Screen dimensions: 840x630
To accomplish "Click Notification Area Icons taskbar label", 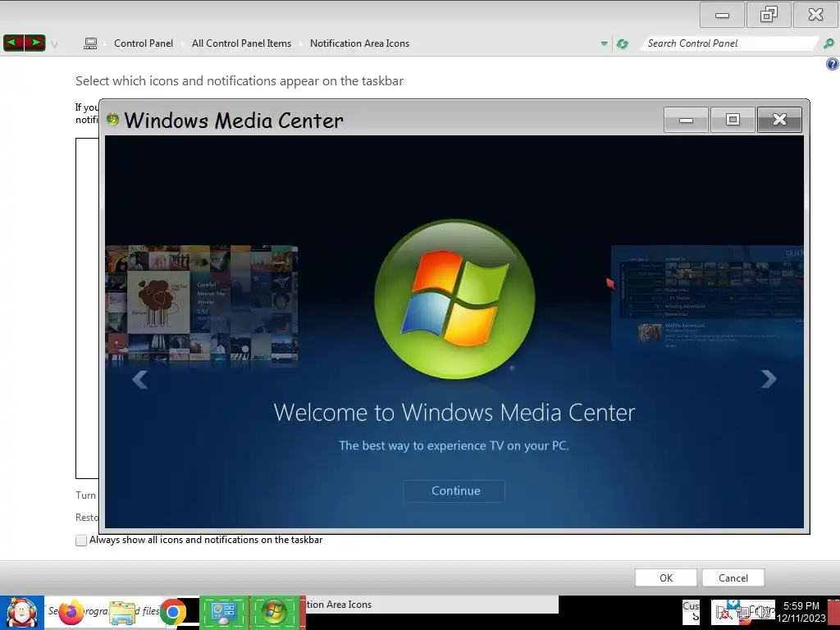I will point(339,605).
